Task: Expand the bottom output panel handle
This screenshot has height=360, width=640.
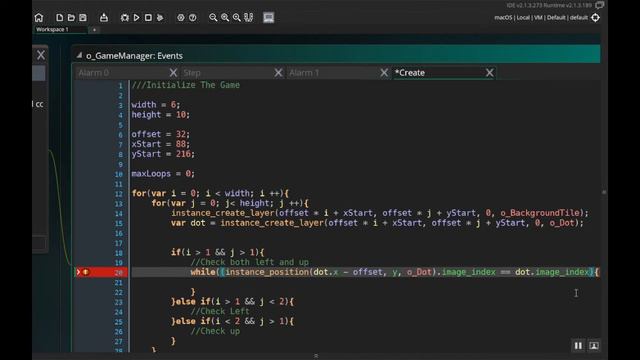Action: click(x=316, y=356)
